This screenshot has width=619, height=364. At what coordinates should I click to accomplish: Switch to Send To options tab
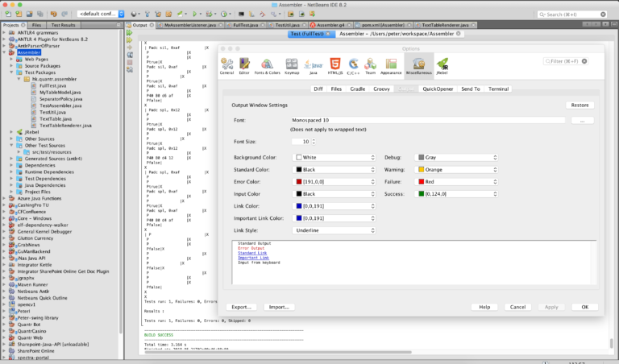click(x=471, y=89)
